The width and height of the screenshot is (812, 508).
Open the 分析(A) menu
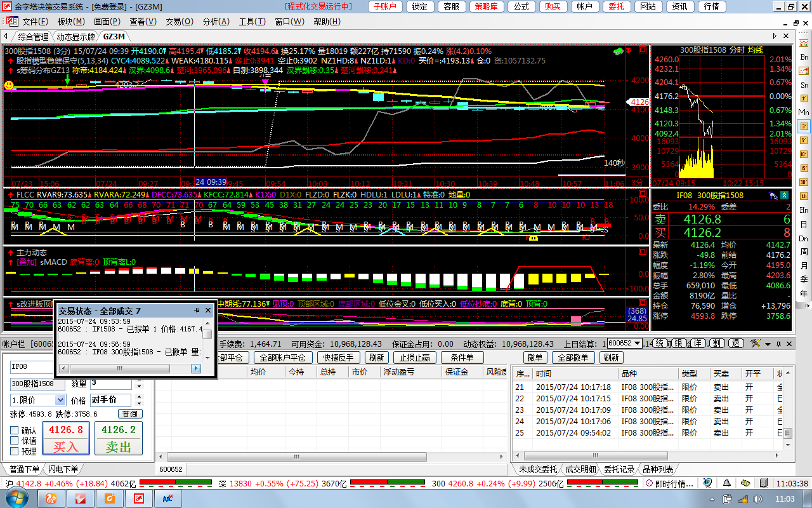tap(216, 21)
